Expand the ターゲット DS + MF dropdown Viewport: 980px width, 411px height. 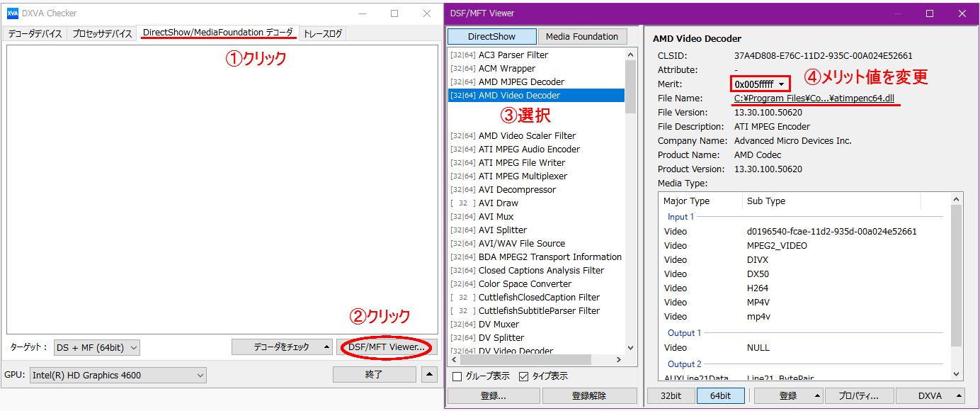(97, 347)
